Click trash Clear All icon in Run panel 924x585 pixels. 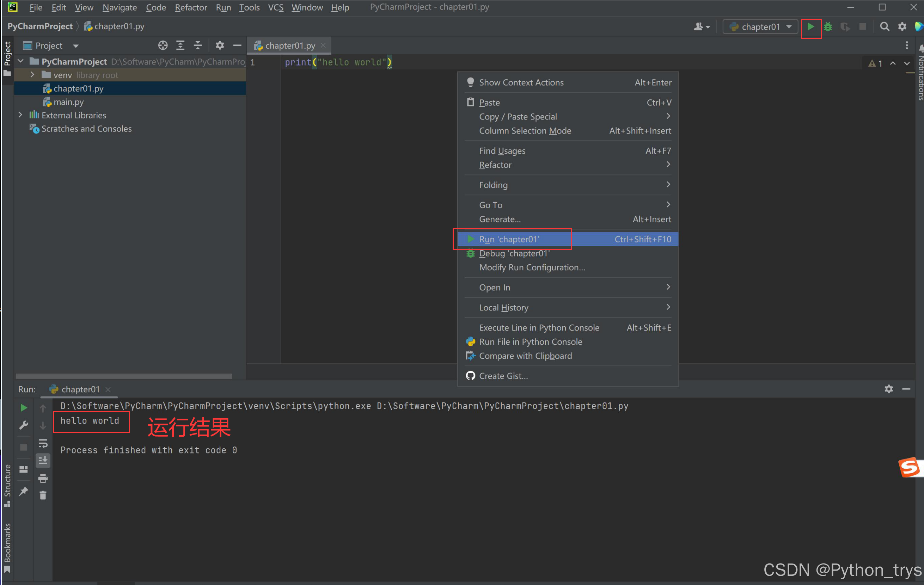[43, 495]
